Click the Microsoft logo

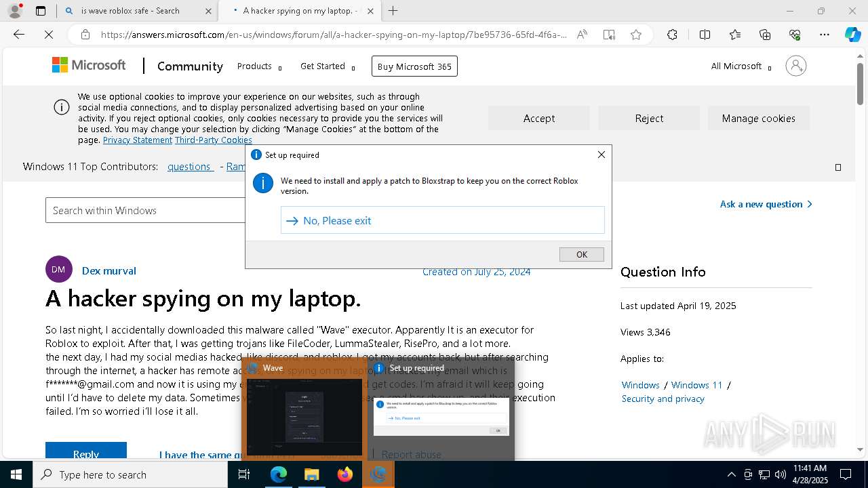(x=89, y=65)
